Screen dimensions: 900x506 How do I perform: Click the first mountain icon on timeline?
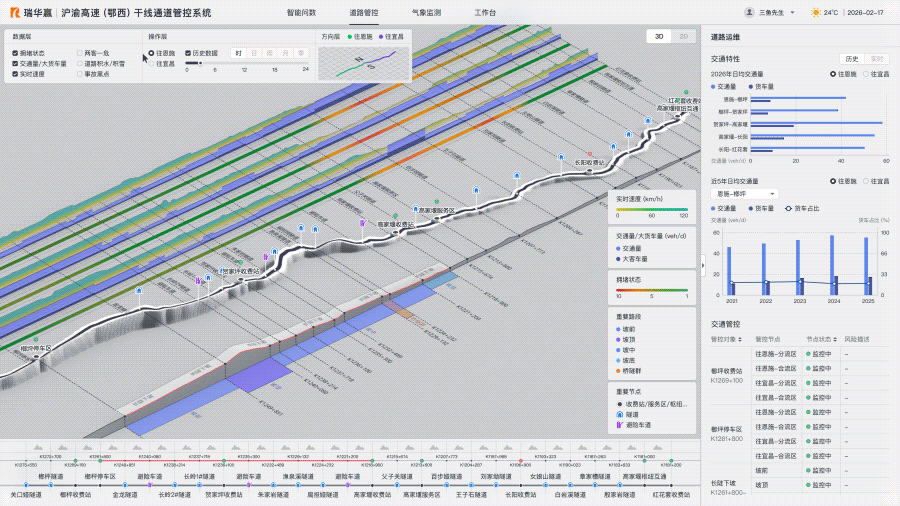(38, 447)
